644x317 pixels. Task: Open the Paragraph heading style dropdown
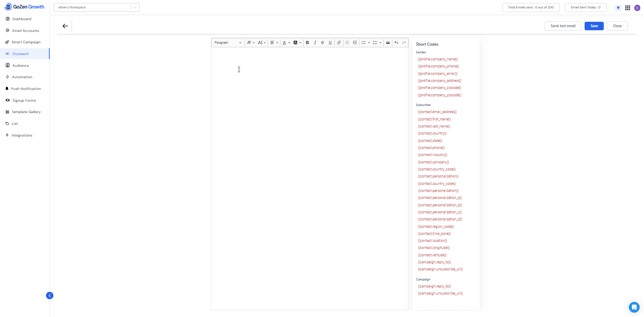(227, 43)
